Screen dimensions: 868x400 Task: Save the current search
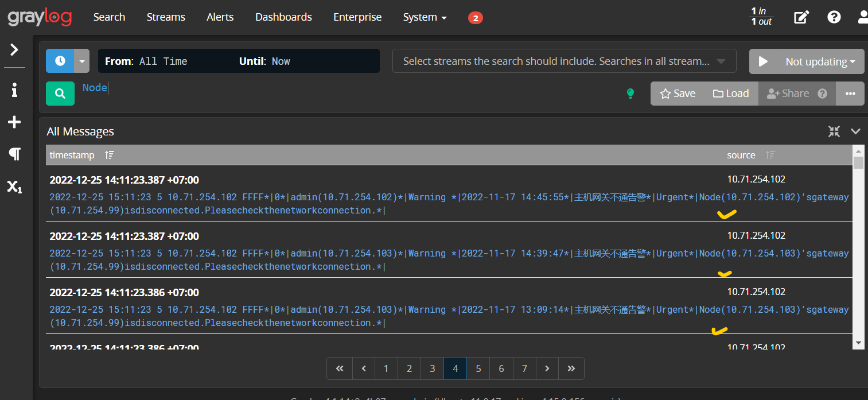678,94
